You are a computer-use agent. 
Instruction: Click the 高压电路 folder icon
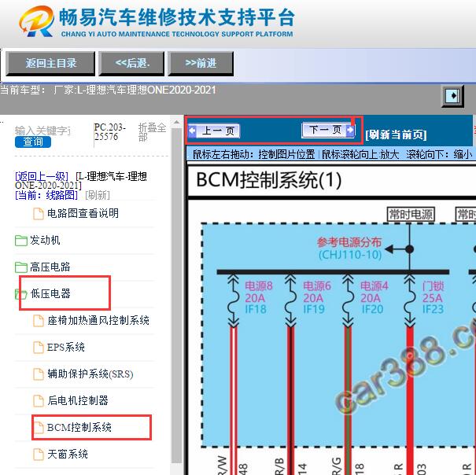[21, 267]
